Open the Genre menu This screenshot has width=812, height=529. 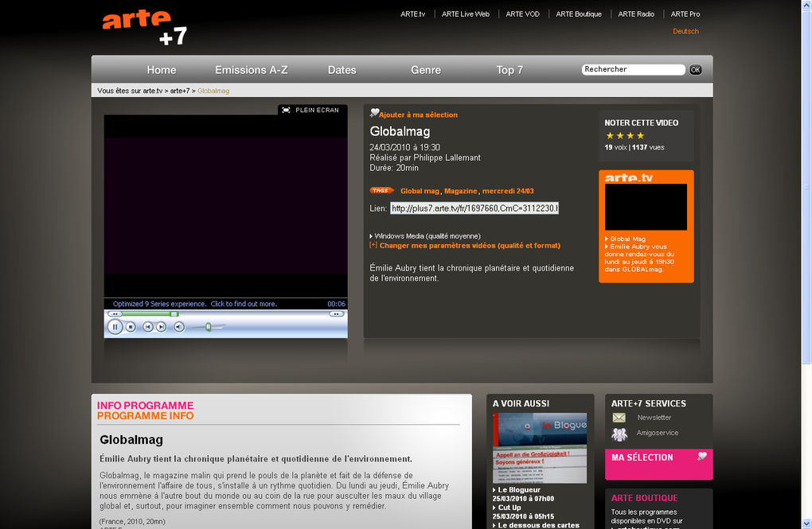pyautogui.click(x=426, y=70)
